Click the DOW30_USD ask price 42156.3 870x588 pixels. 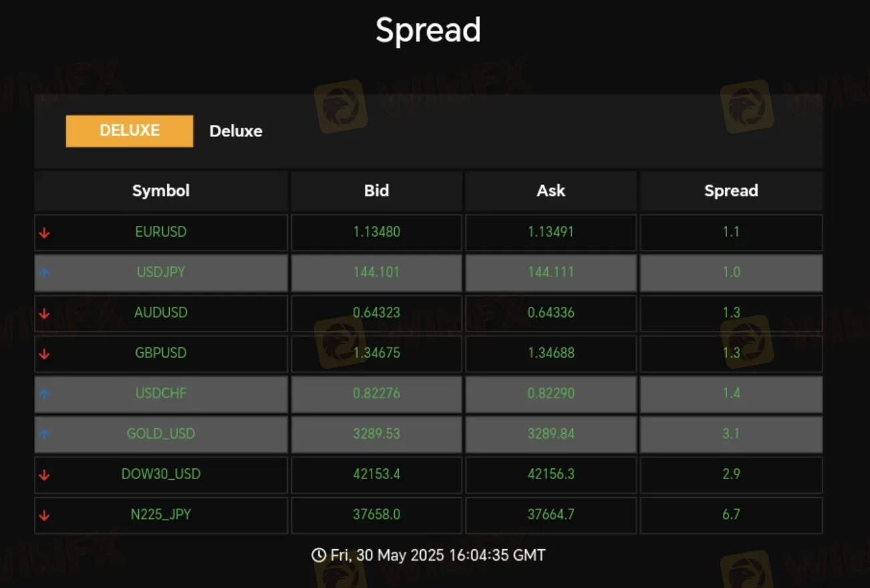click(x=551, y=474)
